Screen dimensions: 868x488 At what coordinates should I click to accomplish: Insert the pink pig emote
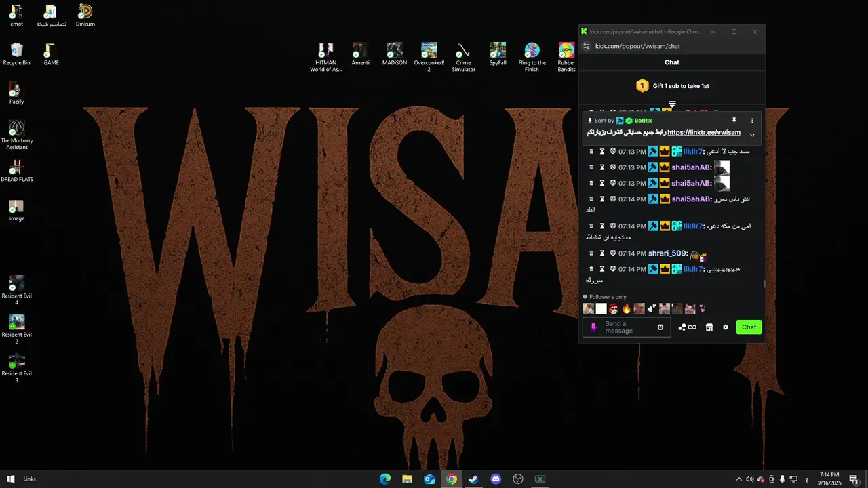[x=690, y=309]
